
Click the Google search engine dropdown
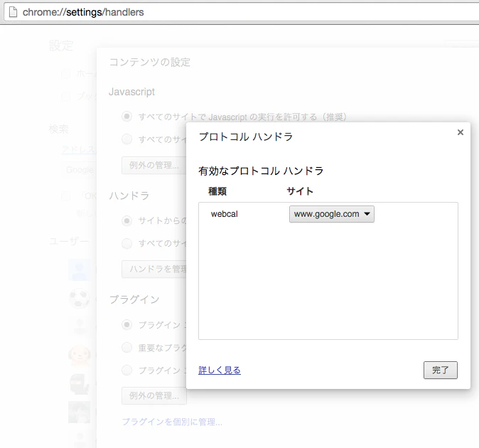click(79, 170)
